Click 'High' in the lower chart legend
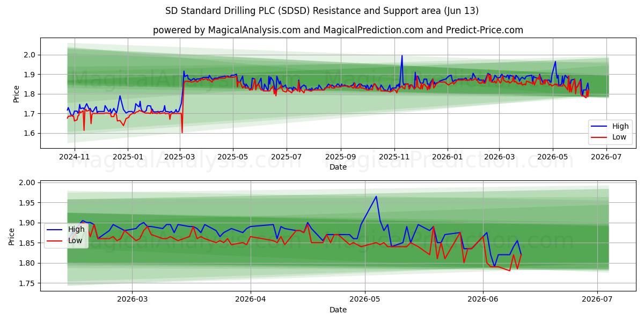Screen dimensions: 644x322 coord(76,230)
